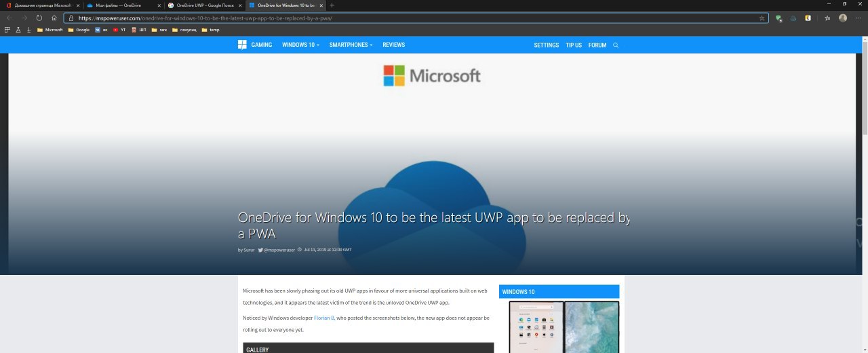Open the VK bookmark

(x=102, y=30)
